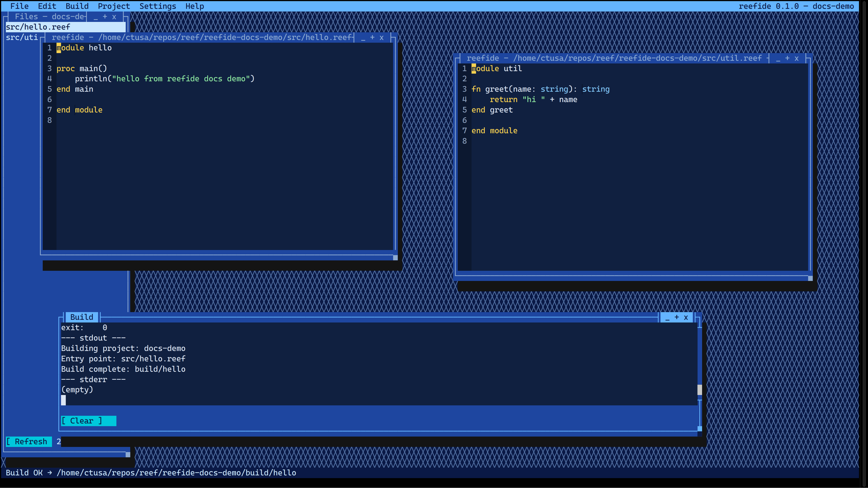Select the src/uti entry in Files list

pyautogui.click(x=22, y=37)
